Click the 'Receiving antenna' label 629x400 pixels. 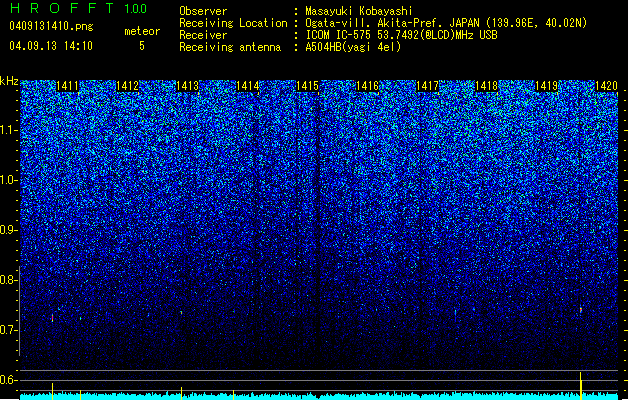230,47
